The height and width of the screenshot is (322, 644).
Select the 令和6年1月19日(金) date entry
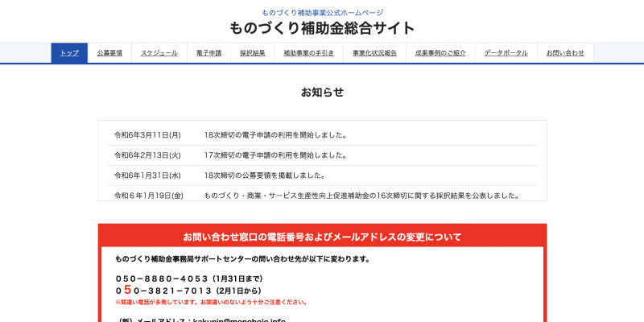(x=149, y=196)
